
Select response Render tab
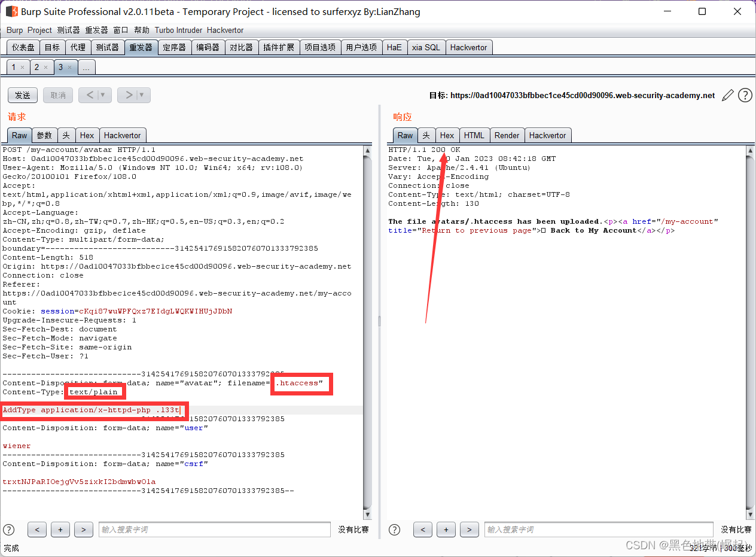[x=507, y=135]
